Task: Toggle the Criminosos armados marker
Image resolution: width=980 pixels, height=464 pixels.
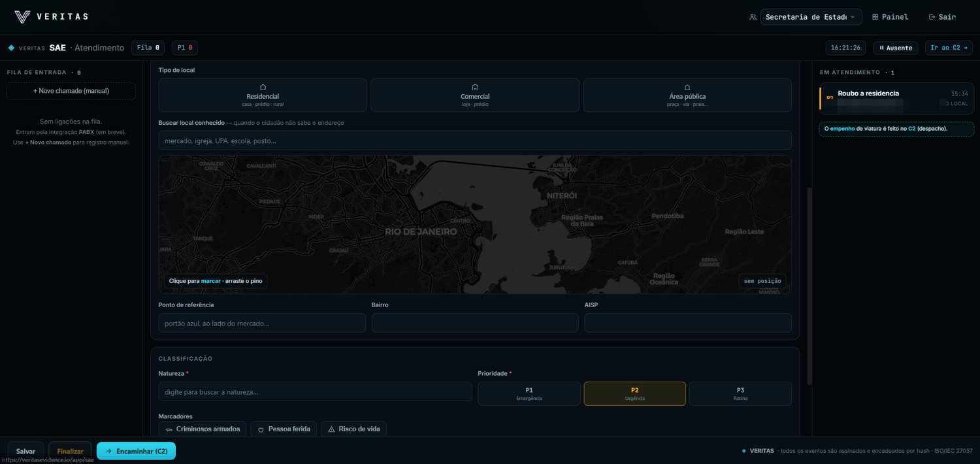Action: pyautogui.click(x=203, y=429)
